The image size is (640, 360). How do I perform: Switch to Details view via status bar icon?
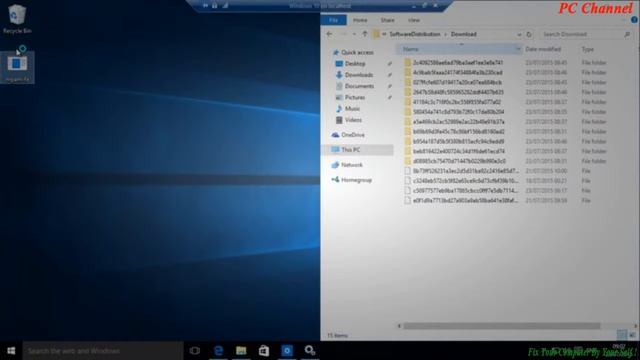(x=622, y=335)
